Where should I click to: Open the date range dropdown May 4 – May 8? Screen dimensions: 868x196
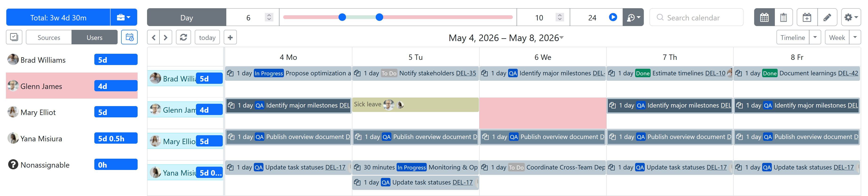click(x=506, y=38)
